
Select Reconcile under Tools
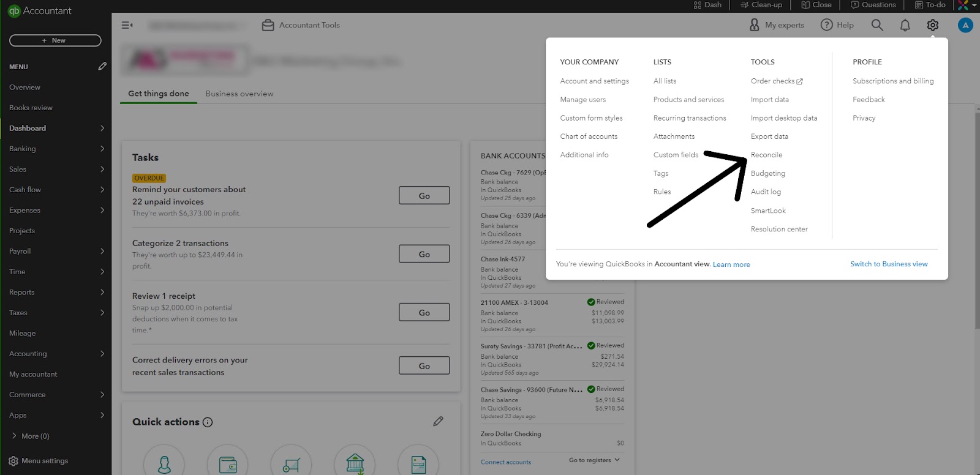point(766,155)
